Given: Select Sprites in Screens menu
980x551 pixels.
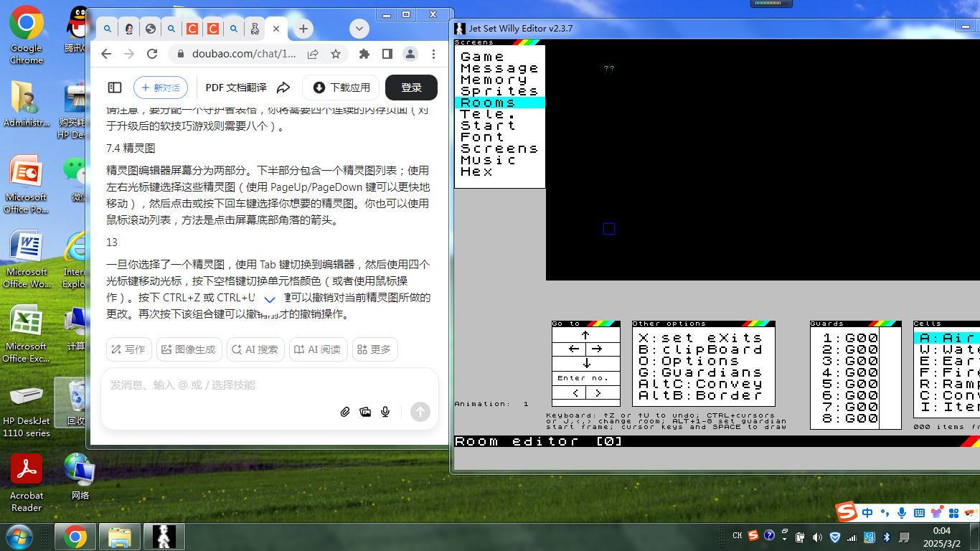Looking at the screenshot, I should click(500, 91).
